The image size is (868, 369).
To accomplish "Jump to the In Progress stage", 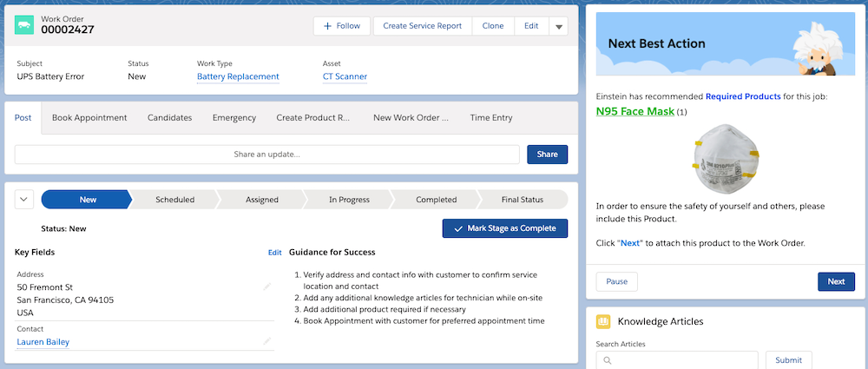I will coord(349,200).
